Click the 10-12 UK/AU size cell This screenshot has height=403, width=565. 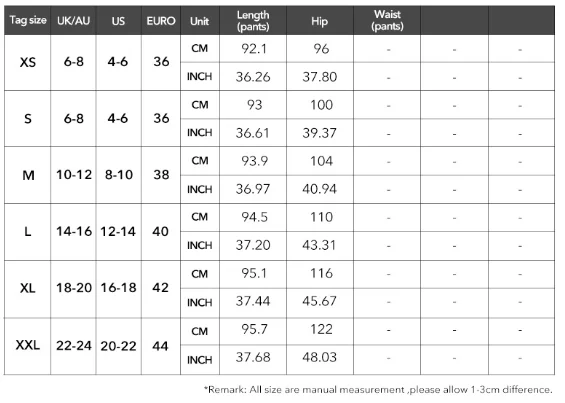73,175
